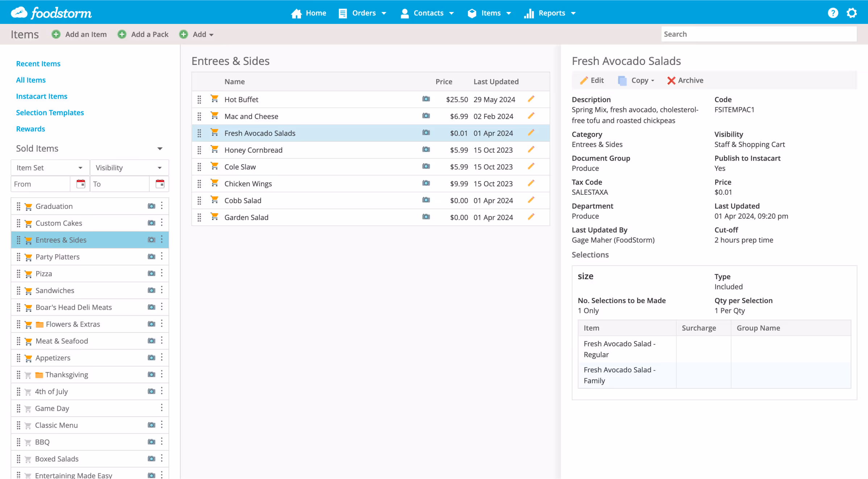
Task: Open the Selection Templates link
Action: click(50, 112)
